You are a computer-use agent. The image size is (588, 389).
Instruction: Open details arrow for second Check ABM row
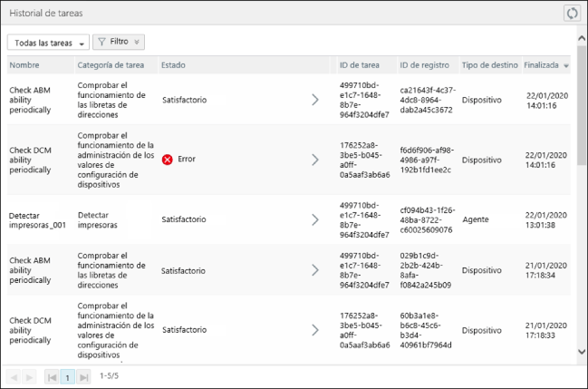[x=315, y=270]
